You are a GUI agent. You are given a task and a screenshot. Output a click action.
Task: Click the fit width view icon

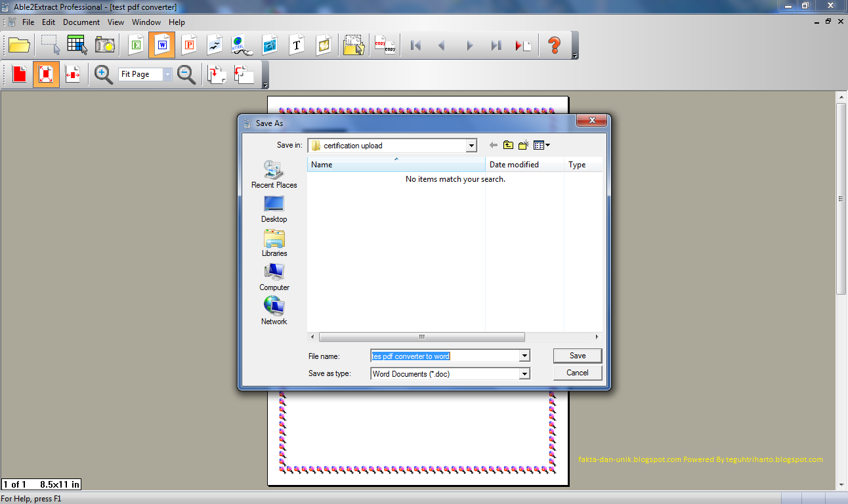coord(73,74)
